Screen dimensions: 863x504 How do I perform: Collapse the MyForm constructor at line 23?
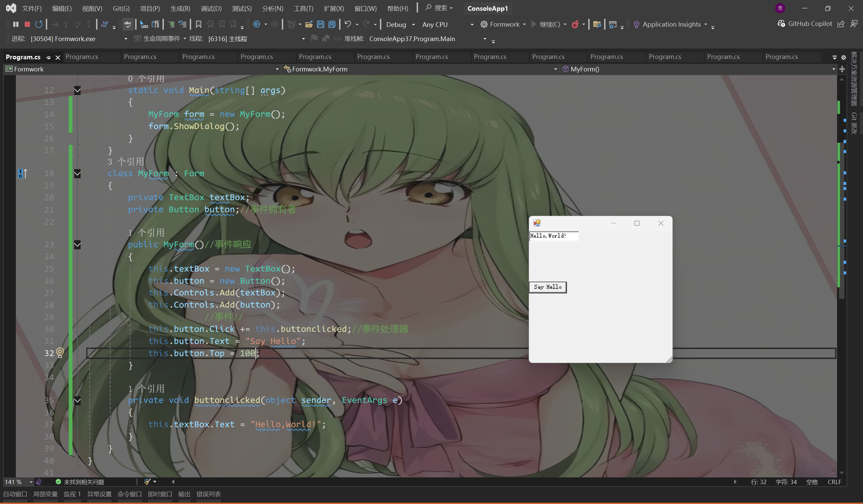(x=78, y=245)
